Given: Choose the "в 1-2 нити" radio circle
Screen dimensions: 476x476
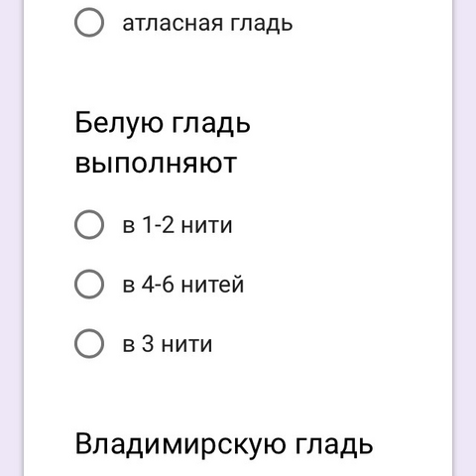Looking at the screenshot, I should click(x=89, y=224).
